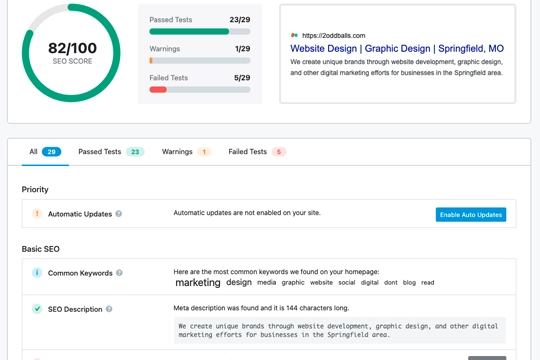Click the 'digital' keyword
This screenshot has height=360, width=540.
pos(370,282)
